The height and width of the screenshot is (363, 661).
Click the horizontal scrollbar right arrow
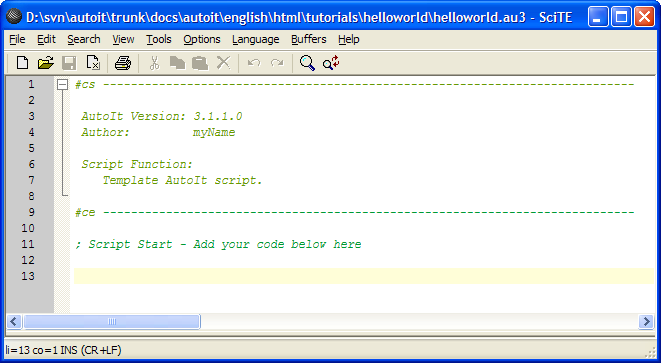[x=646, y=321]
